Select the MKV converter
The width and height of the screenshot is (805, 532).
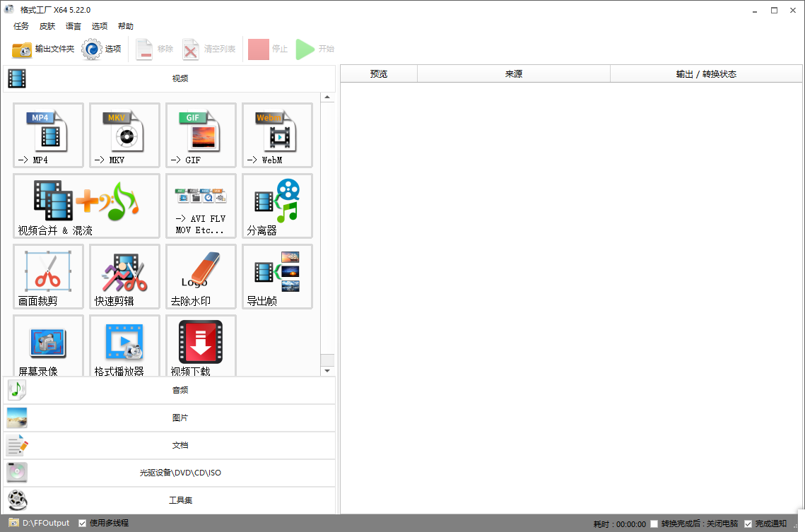coord(124,136)
